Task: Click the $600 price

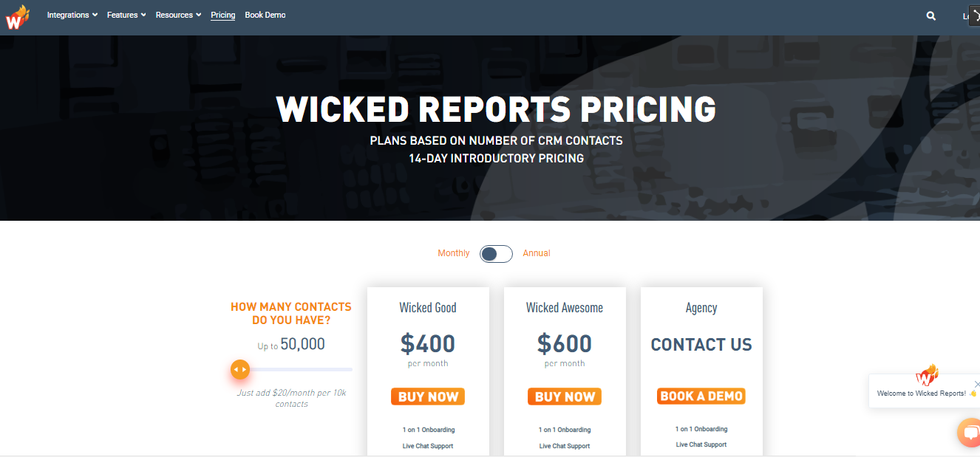Action: point(565,343)
